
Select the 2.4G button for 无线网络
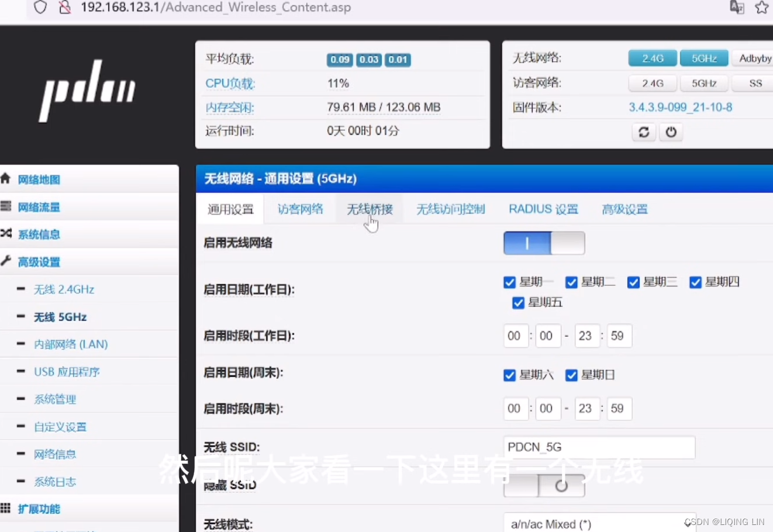tap(652, 58)
